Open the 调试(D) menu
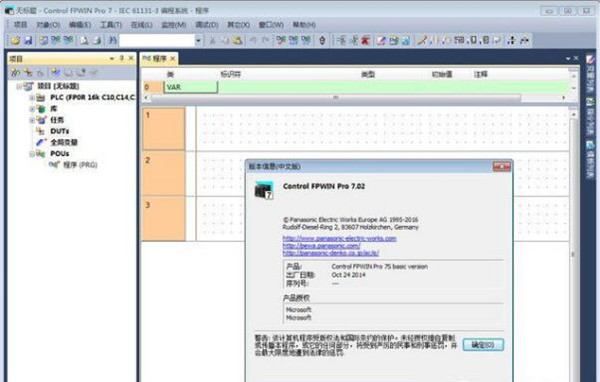 (207, 25)
